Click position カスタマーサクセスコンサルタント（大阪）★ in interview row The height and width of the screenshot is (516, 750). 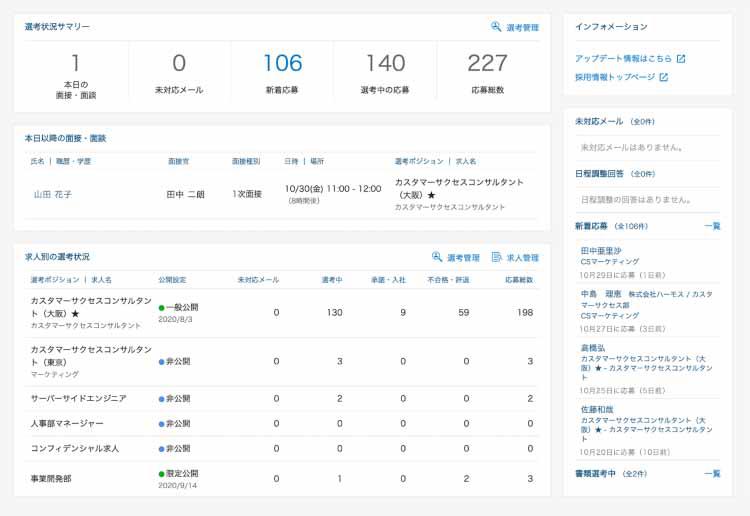pos(459,188)
